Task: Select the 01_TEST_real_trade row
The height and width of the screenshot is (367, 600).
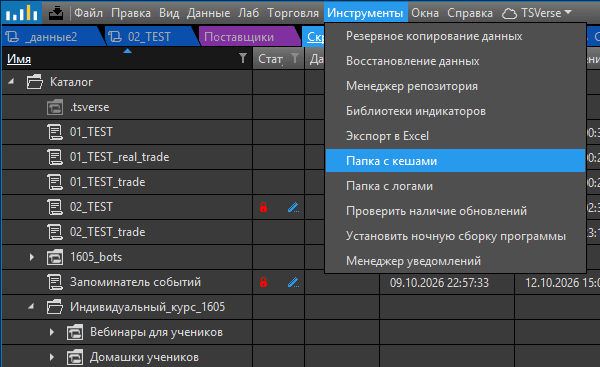Action: coord(127,157)
